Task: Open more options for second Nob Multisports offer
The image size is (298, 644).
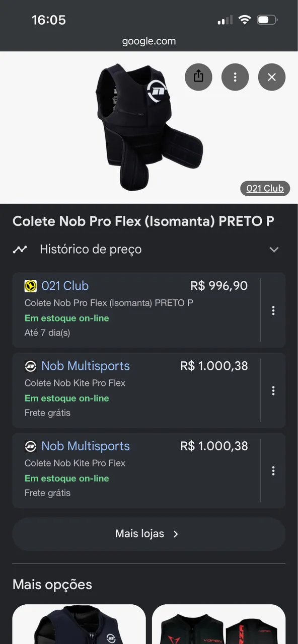Action: click(273, 470)
